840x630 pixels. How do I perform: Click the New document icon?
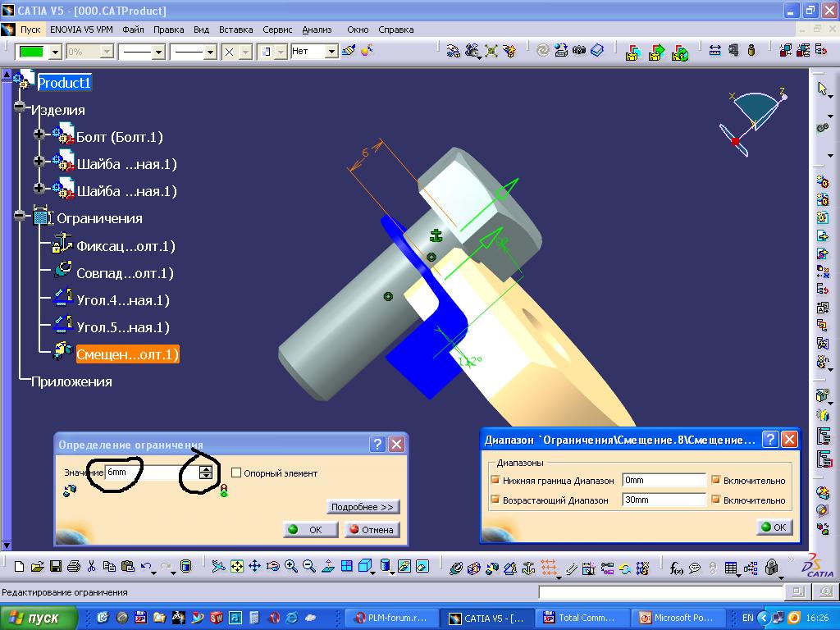point(20,566)
